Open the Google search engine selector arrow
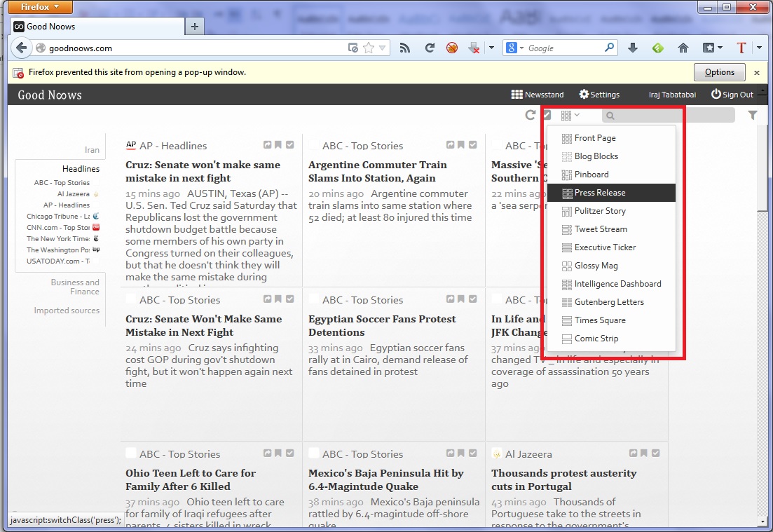The height and width of the screenshot is (532, 773). coord(521,48)
